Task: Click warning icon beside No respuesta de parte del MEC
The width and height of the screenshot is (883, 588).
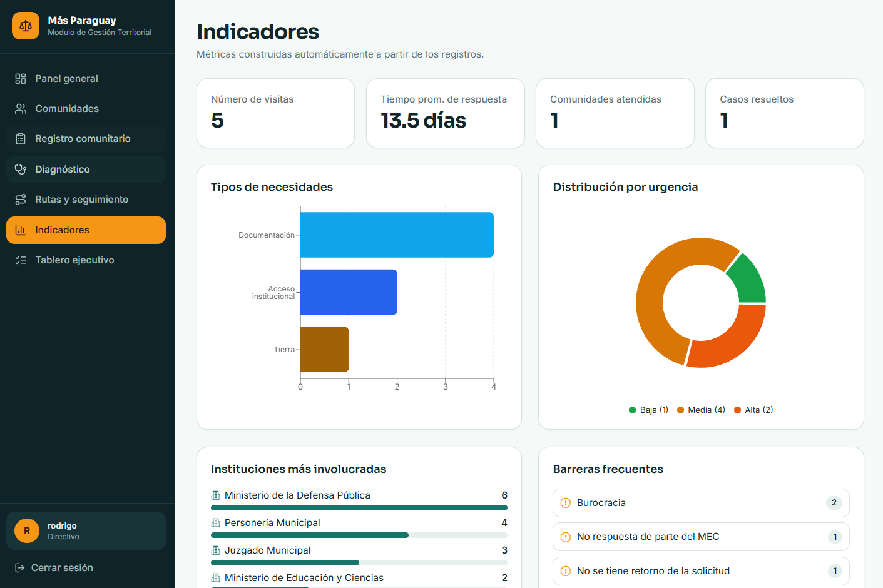Action: (x=566, y=537)
